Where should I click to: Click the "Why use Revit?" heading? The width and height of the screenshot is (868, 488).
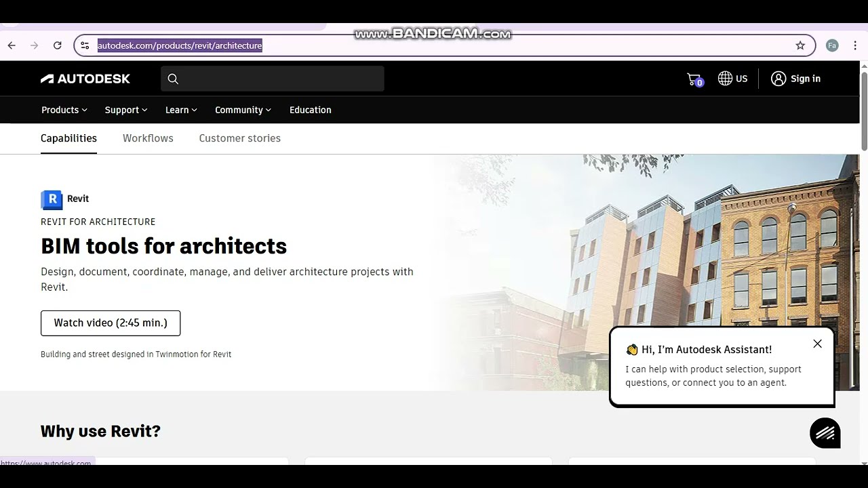(100, 431)
